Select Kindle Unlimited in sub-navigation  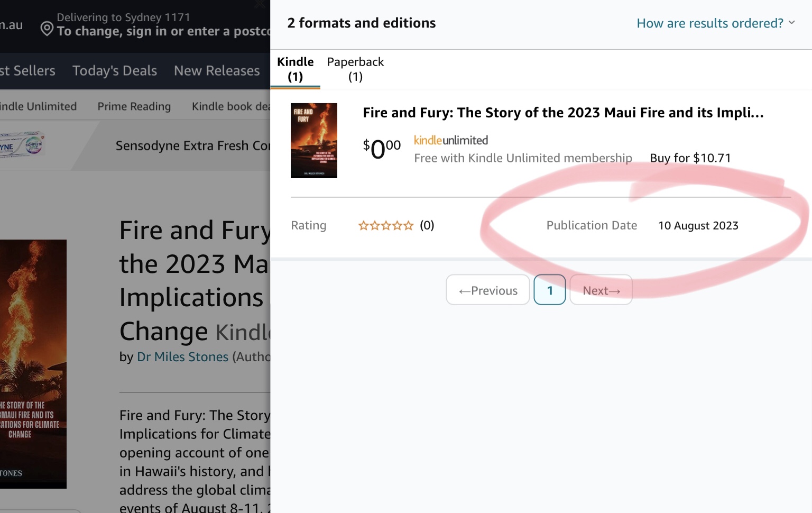tap(38, 106)
